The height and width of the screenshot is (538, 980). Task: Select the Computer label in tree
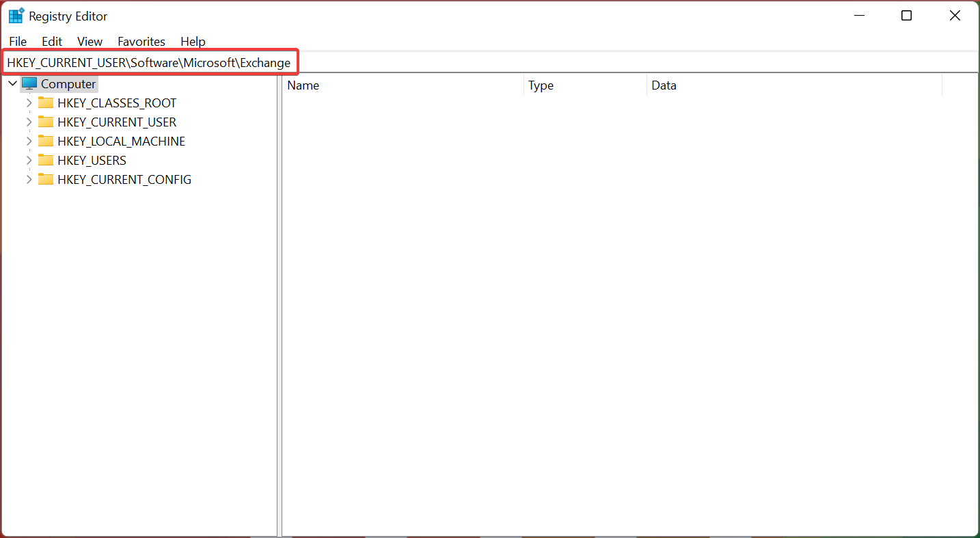coord(68,84)
